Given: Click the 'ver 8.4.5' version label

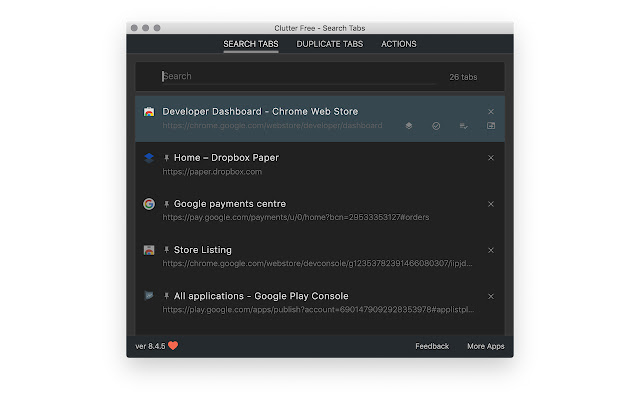Looking at the screenshot, I should (150, 346).
